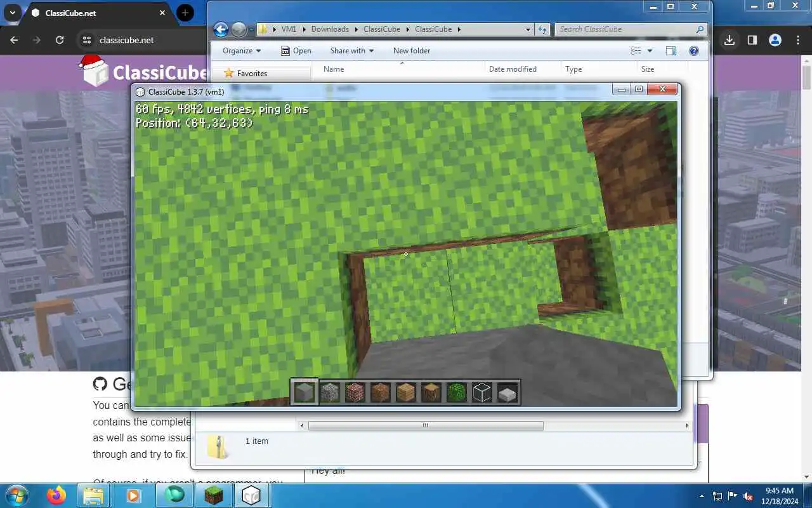The width and height of the screenshot is (812, 508).
Task: Open a new Chrome tab
Action: pyautogui.click(x=185, y=13)
